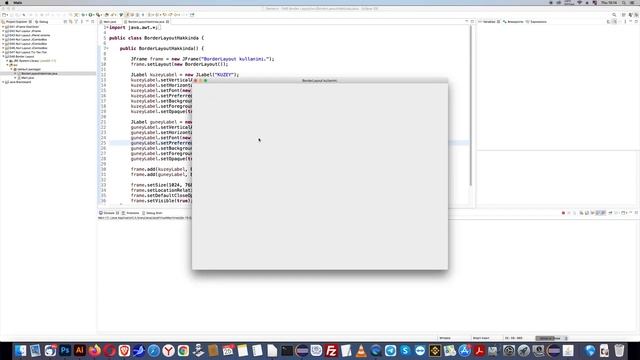Collapse the 048 Border Layout project node

3,56
